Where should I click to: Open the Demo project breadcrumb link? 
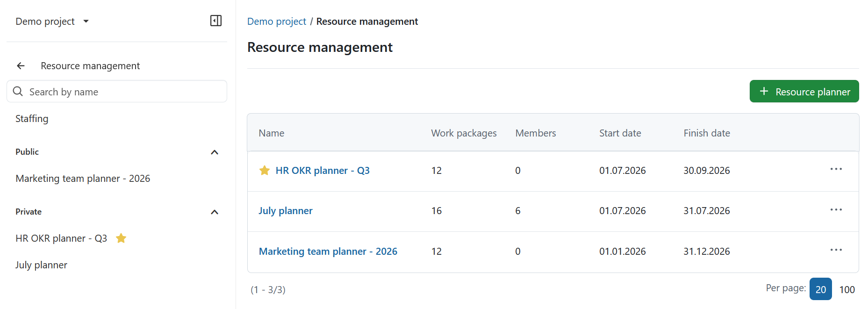pos(277,22)
